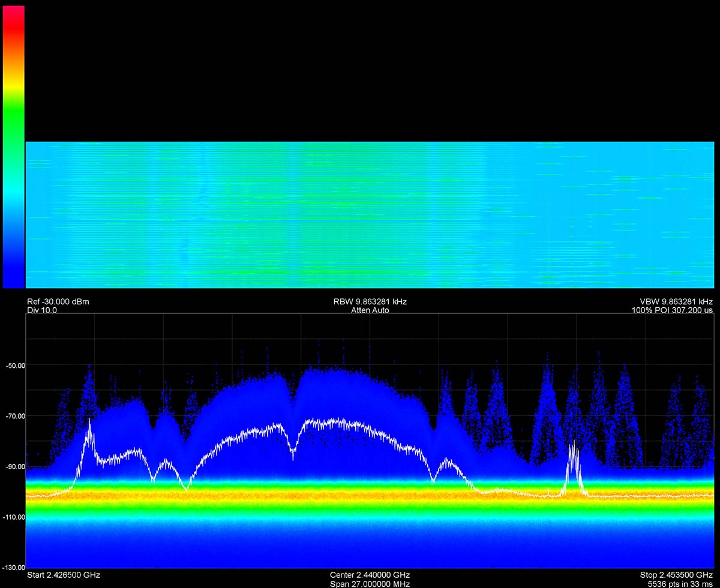Click the 'VBW 9.863281 kHz' readout
Viewport: 720px width, 588px height.
pyautogui.click(x=676, y=301)
